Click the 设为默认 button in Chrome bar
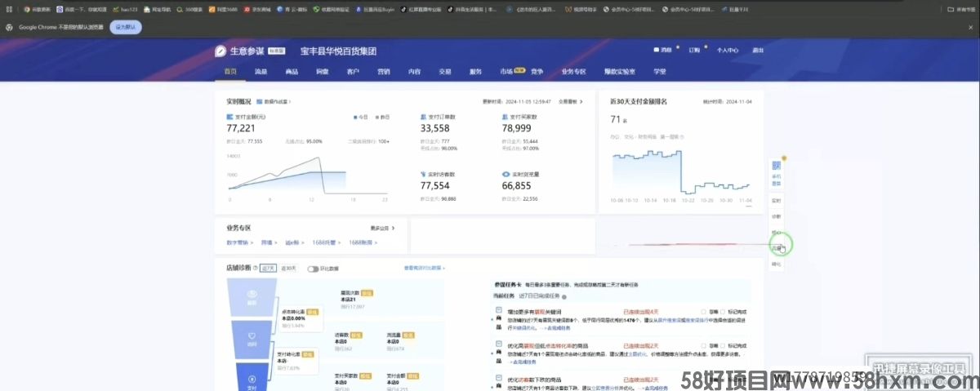Image resolution: width=980 pixels, height=391 pixels. pyautogui.click(x=127, y=27)
